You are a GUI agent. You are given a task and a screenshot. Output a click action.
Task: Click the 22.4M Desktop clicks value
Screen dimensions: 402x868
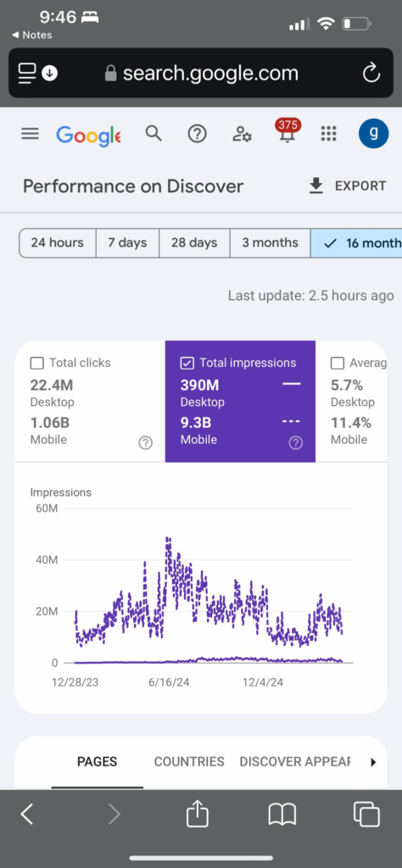point(52,386)
